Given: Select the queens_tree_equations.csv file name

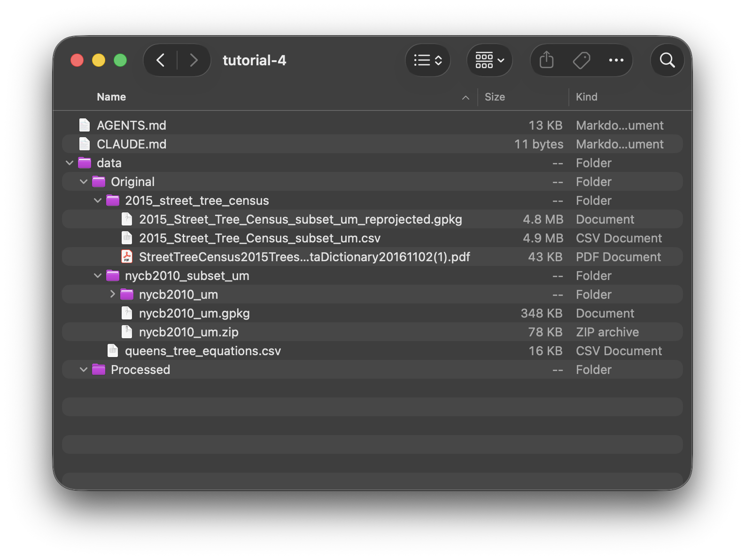Looking at the screenshot, I should (203, 351).
